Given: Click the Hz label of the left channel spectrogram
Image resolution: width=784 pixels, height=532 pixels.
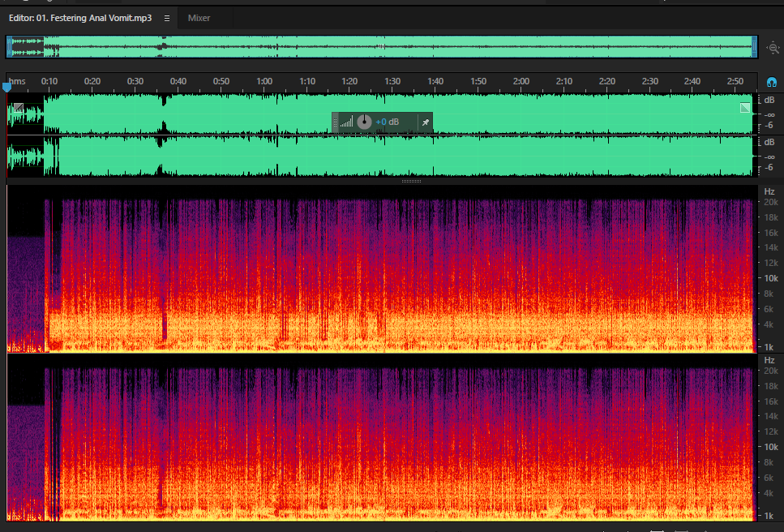Looking at the screenshot, I should pyautogui.click(x=769, y=191).
